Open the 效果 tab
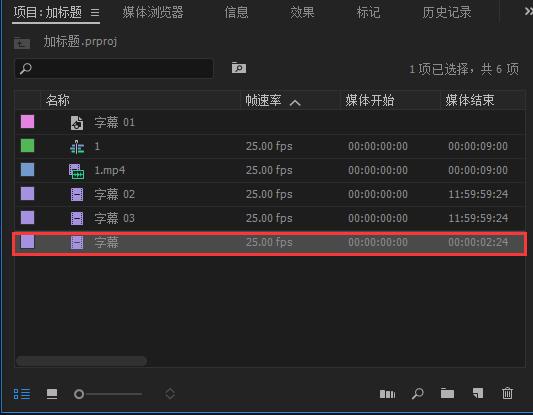Screen dimensions: 533x415 302,13
